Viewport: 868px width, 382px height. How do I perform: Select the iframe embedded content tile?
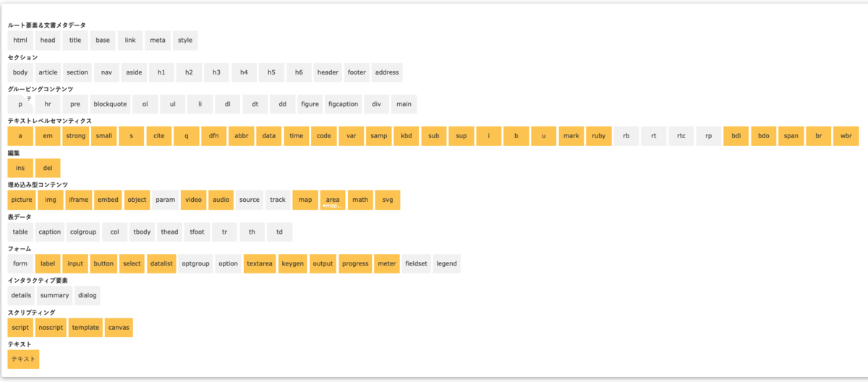point(78,200)
